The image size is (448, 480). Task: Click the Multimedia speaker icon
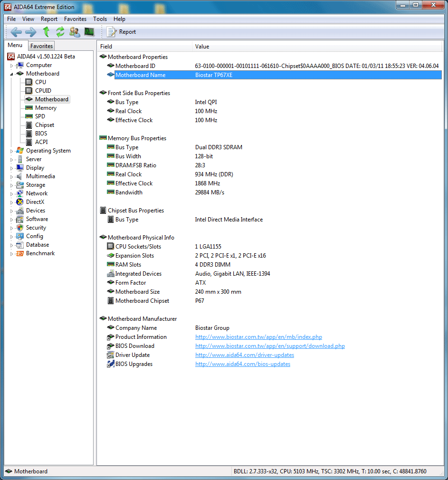pyautogui.click(x=19, y=176)
